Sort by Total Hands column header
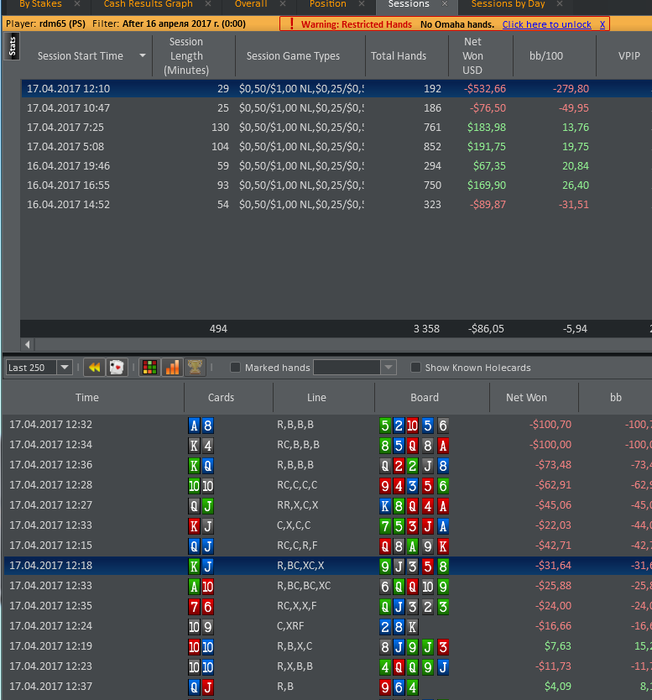This screenshot has width=652, height=700. point(399,56)
